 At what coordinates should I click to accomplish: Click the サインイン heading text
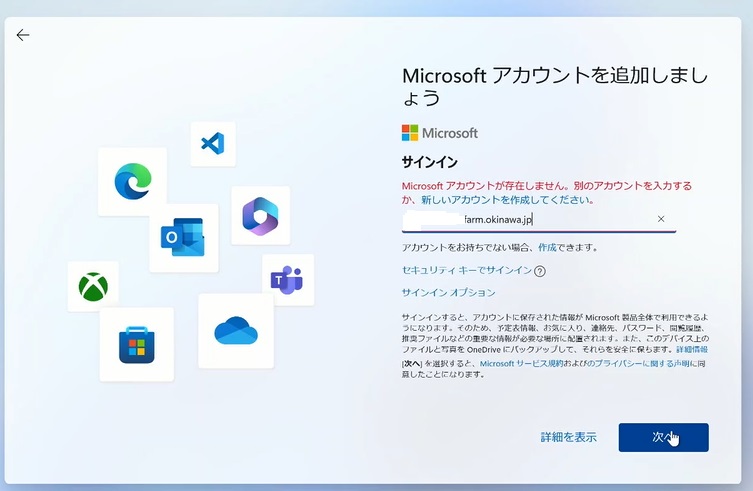tap(429, 162)
